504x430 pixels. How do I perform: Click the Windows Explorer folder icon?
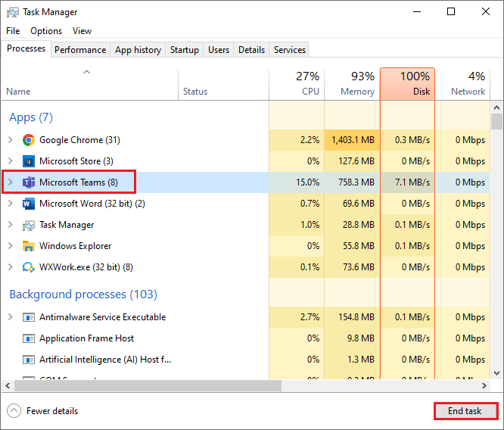point(29,246)
